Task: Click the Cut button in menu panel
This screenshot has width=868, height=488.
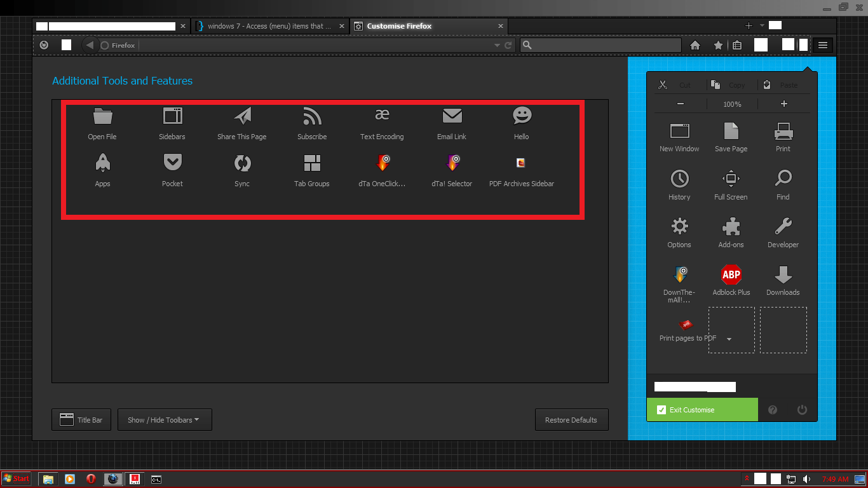Action: coord(675,85)
